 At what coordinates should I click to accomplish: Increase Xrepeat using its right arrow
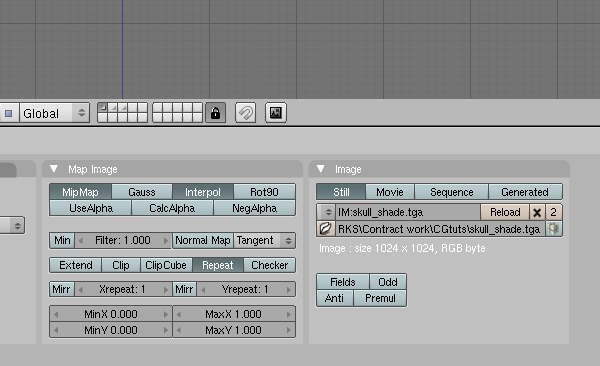coord(166,290)
